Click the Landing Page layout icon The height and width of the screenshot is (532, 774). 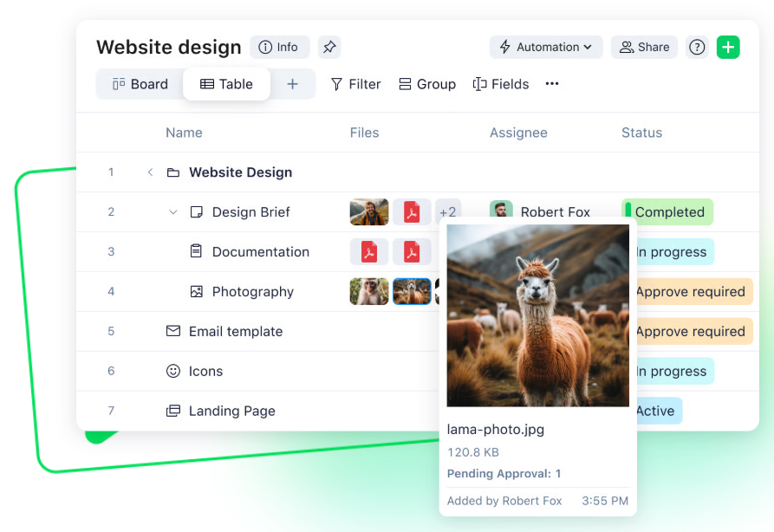(172, 411)
